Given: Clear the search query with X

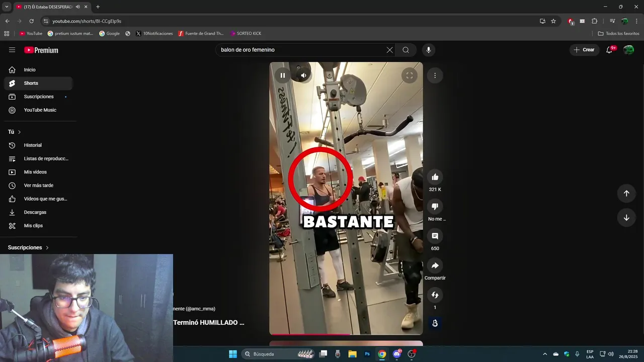Looking at the screenshot, I should pyautogui.click(x=389, y=50).
